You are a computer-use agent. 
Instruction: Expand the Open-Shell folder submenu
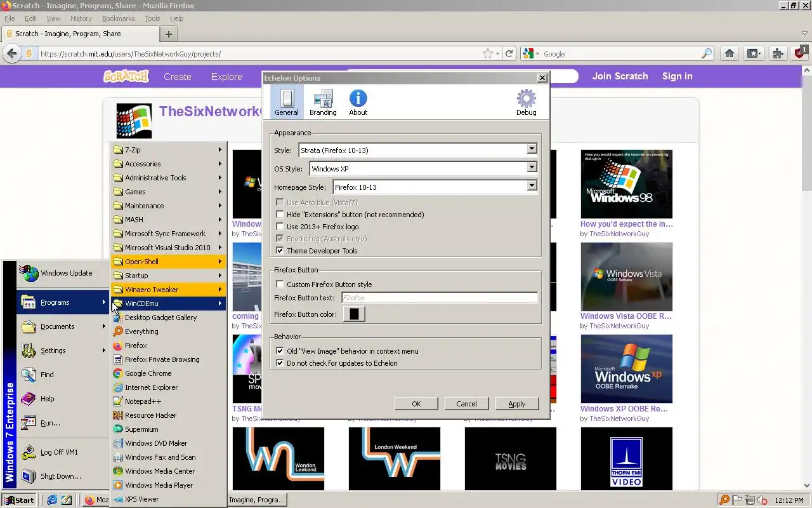point(168,262)
